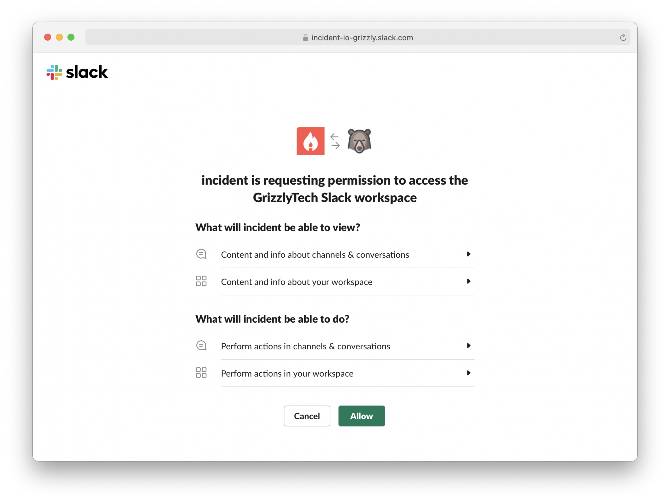
Task: Click chat bubble icon beside Perform actions in channels
Action: [x=201, y=345]
